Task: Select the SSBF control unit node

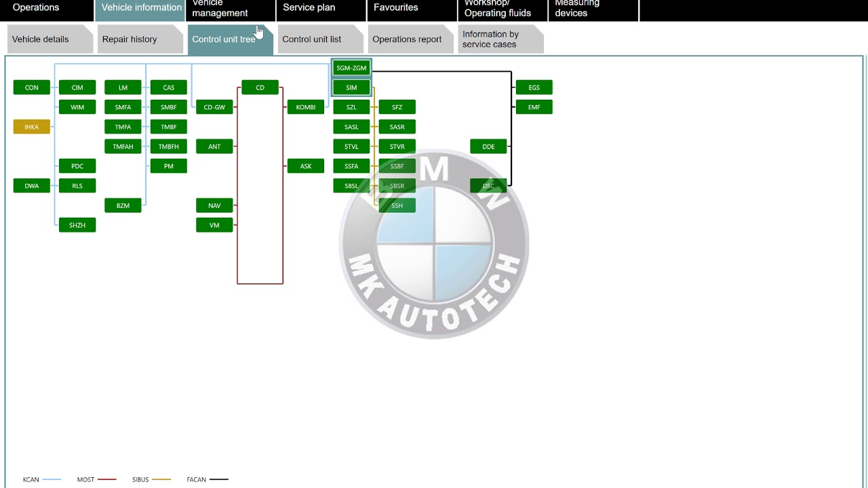Action: 397,166
